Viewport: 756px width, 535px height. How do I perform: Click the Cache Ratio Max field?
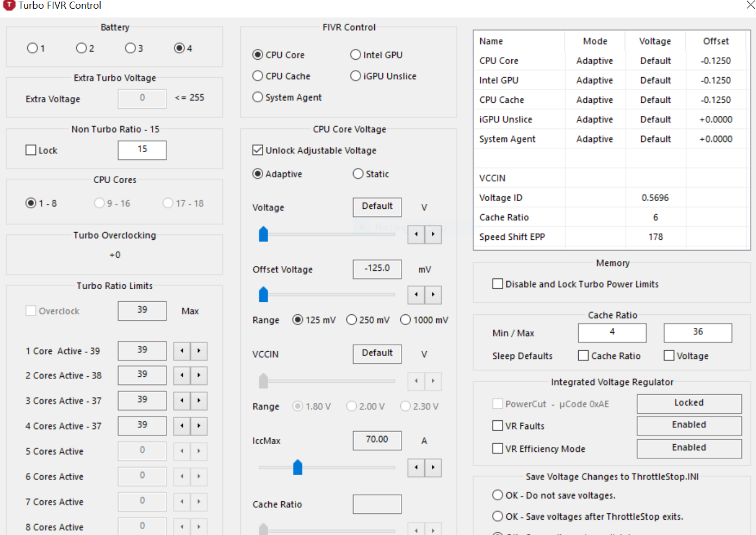pos(698,333)
